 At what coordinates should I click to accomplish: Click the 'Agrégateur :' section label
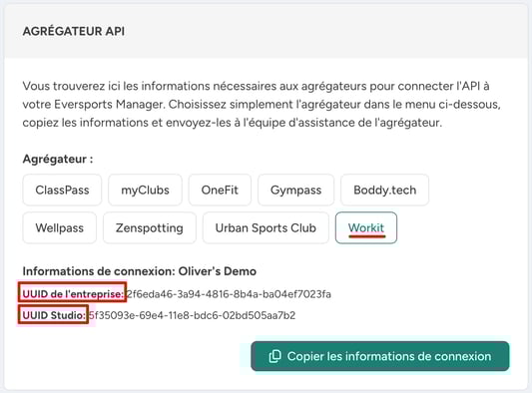pos(58,159)
